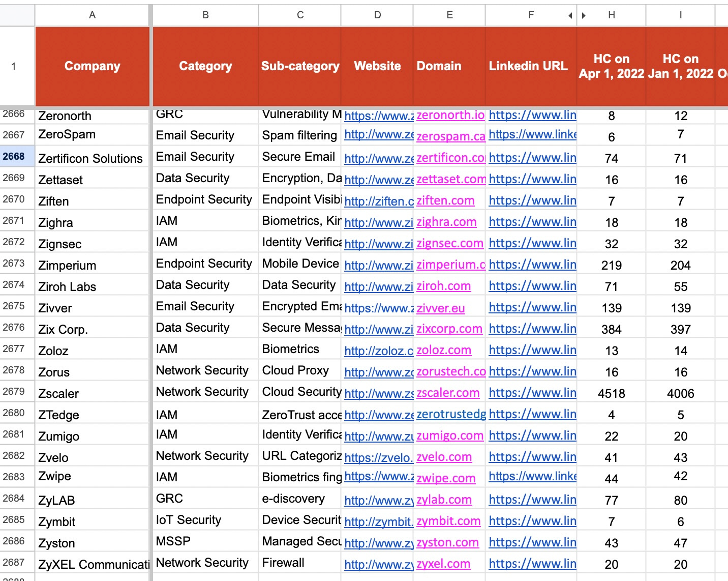The height and width of the screenshot is (581, 728).
Task: Click the Sub-category header cell
Action: click(300, 66)
